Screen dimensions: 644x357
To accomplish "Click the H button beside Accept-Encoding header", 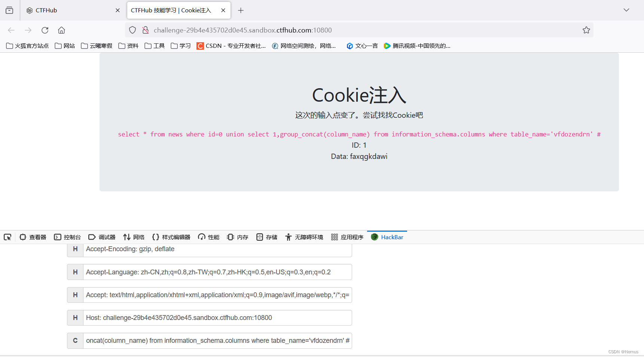I will [x=75, y=249].
